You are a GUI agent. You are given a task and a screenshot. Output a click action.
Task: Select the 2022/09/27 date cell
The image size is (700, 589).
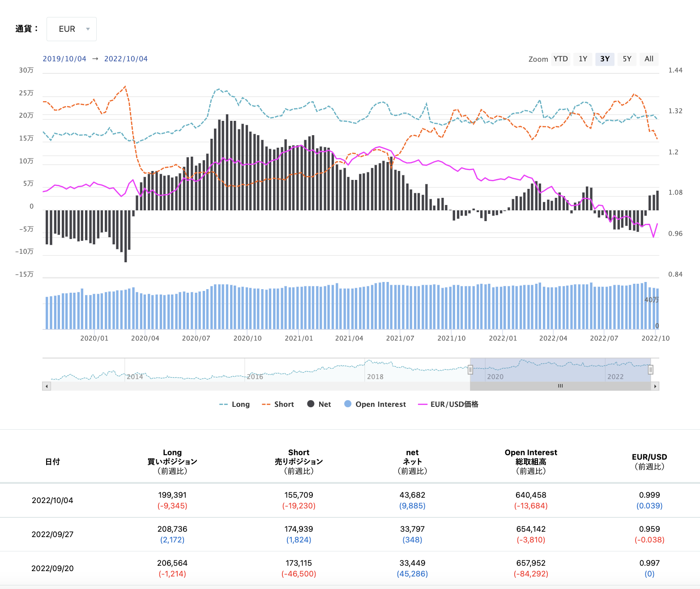[52, 534]
